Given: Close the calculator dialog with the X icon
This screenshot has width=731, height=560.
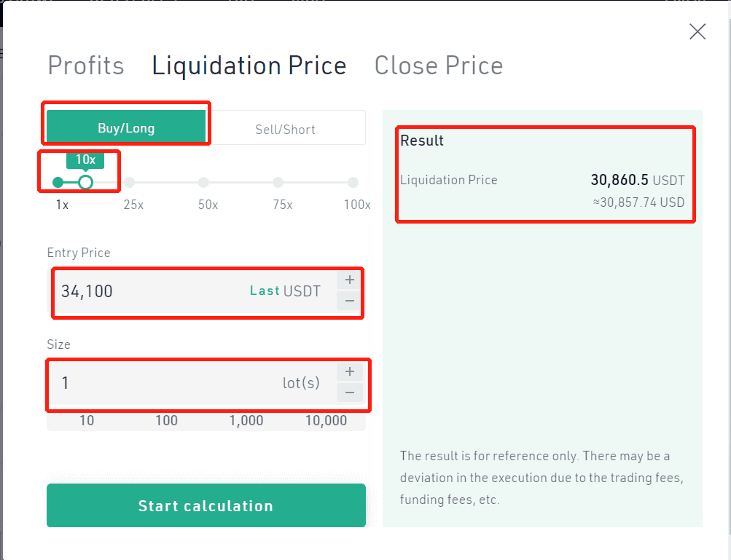Looking at the screenshot, I should click(x=697, y=32).
